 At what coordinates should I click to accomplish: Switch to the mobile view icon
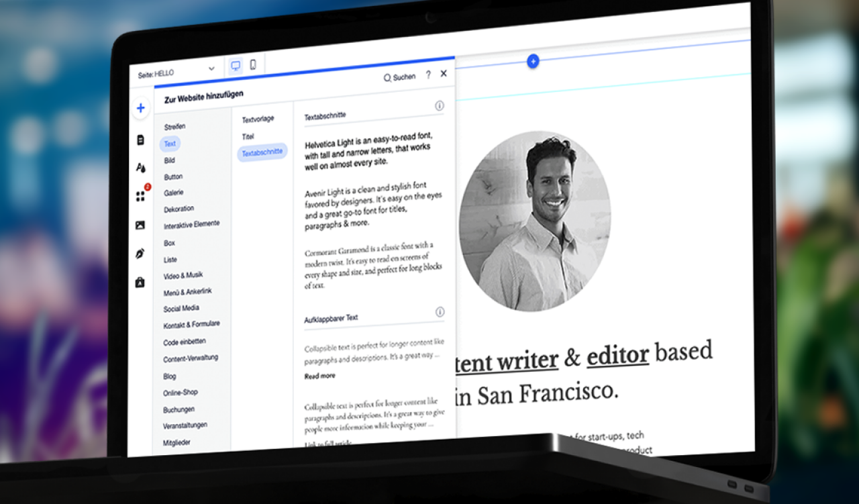point(253,65)
